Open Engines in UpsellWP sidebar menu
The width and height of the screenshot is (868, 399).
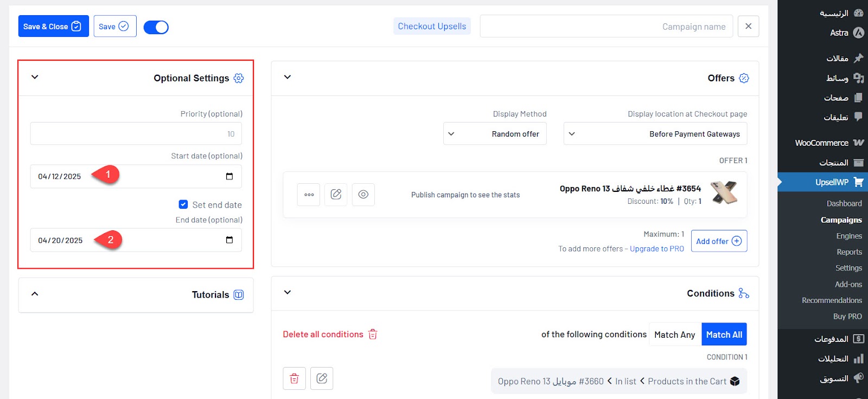coord(849,236)
